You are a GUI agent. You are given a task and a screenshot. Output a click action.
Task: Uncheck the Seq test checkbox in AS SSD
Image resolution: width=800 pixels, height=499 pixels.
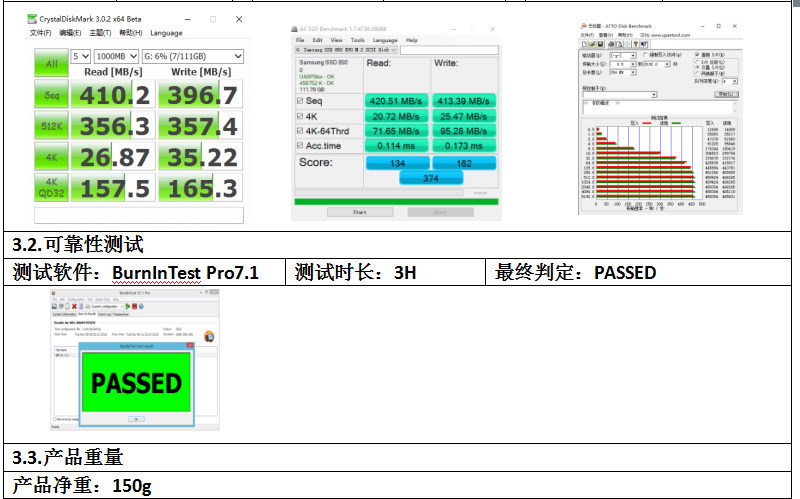[x=300, y=101]
